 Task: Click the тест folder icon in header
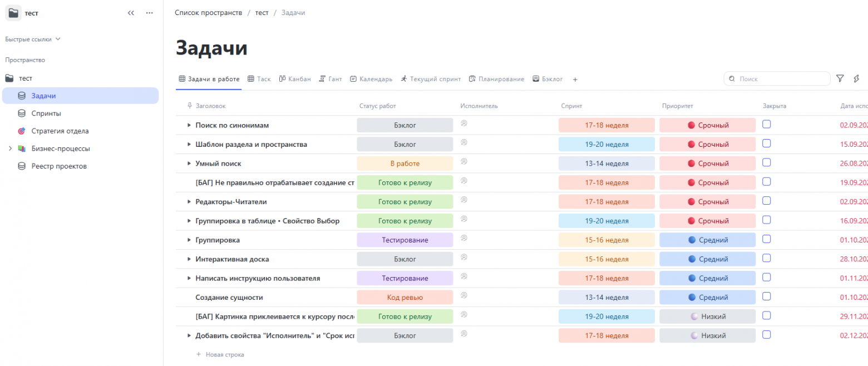14,13
